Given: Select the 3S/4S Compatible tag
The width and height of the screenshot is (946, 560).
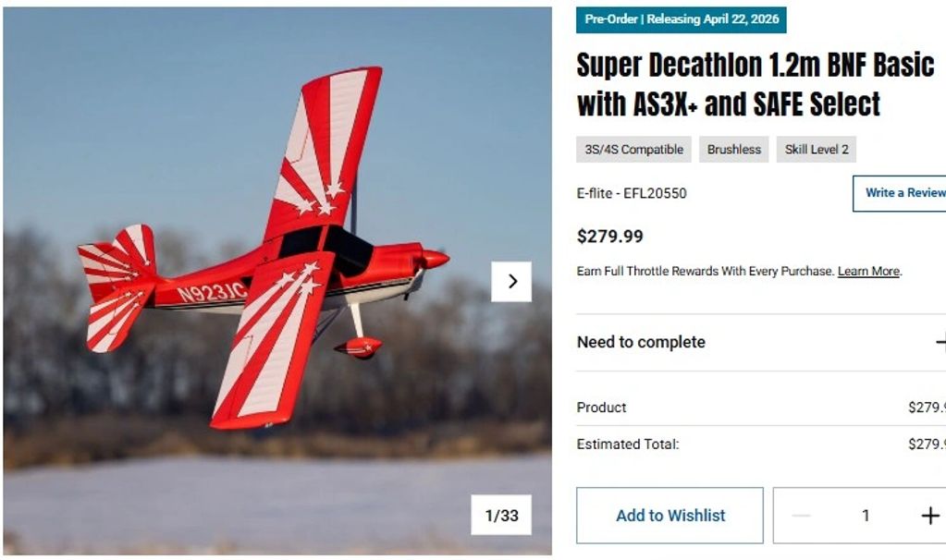Looking at the screenshot, I should click(x=633, y=150).
